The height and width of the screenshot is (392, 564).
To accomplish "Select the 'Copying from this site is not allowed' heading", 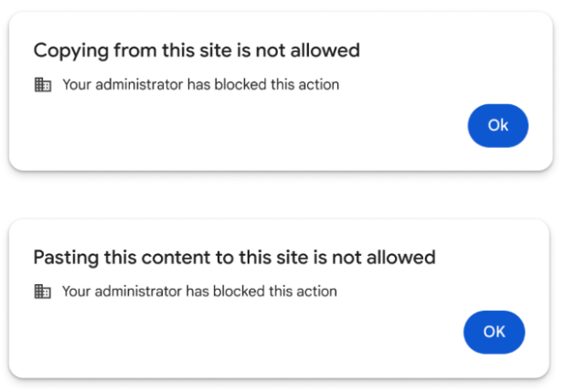I will point(197,50).
